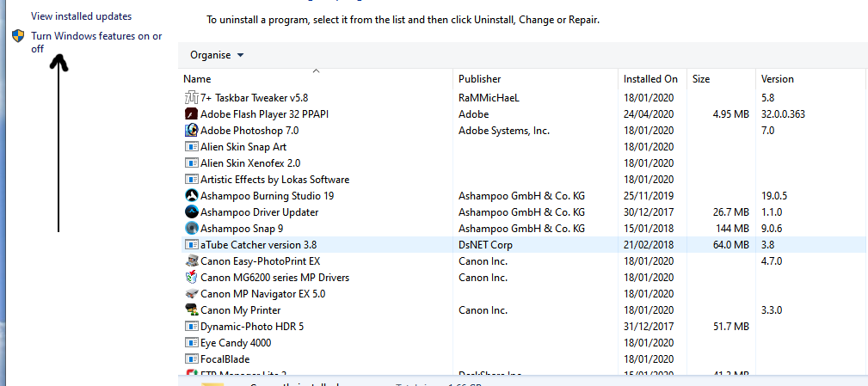Select the Ashampoo Snap 9 icon

(x=192, y=229)
